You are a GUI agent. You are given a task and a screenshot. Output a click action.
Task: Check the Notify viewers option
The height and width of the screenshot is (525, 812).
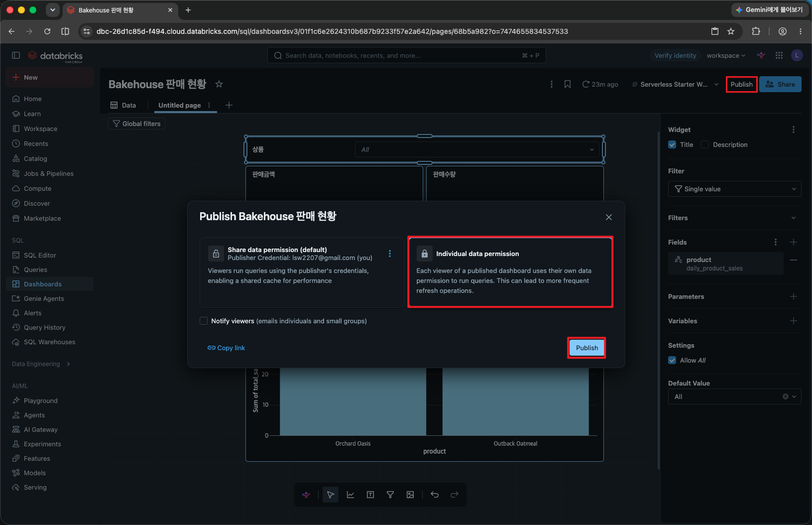pos(204,321)
